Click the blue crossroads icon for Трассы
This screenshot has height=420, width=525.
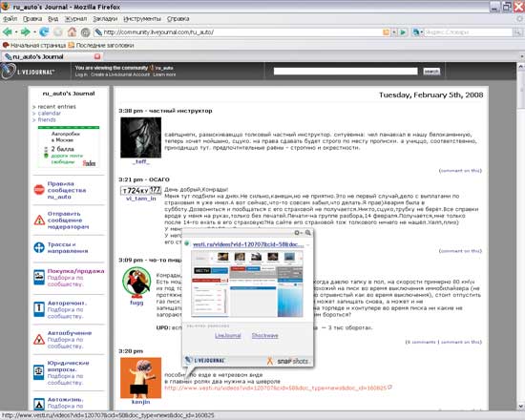point(39,247)
